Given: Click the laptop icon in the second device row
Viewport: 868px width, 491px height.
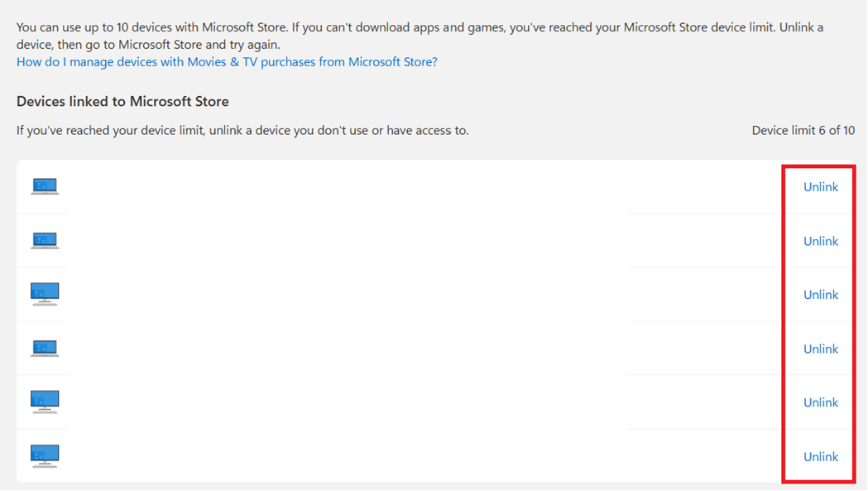Looking at the screenshot, I should tap(45, 240).
